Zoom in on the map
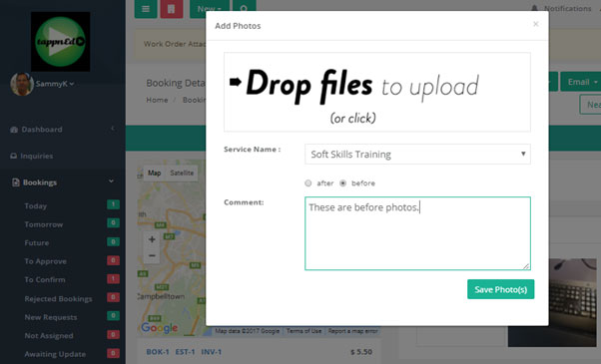Screen dimensions: 601x364 (152, 239)
